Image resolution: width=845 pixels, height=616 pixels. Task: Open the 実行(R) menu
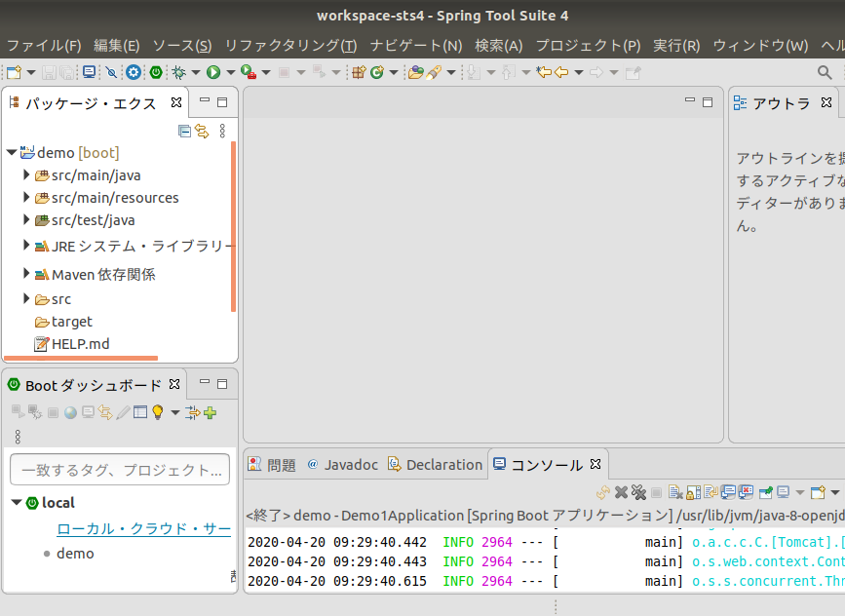click(x=674, y=45)
